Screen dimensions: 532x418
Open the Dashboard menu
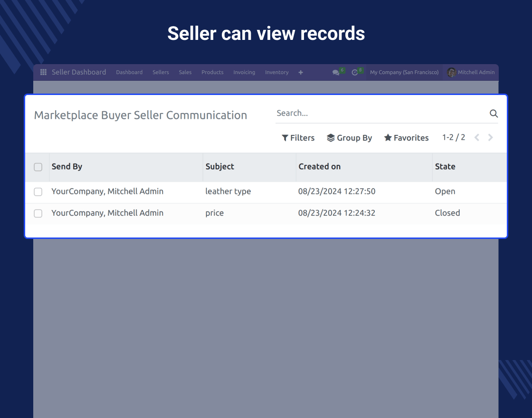click(x=129, y=72)
